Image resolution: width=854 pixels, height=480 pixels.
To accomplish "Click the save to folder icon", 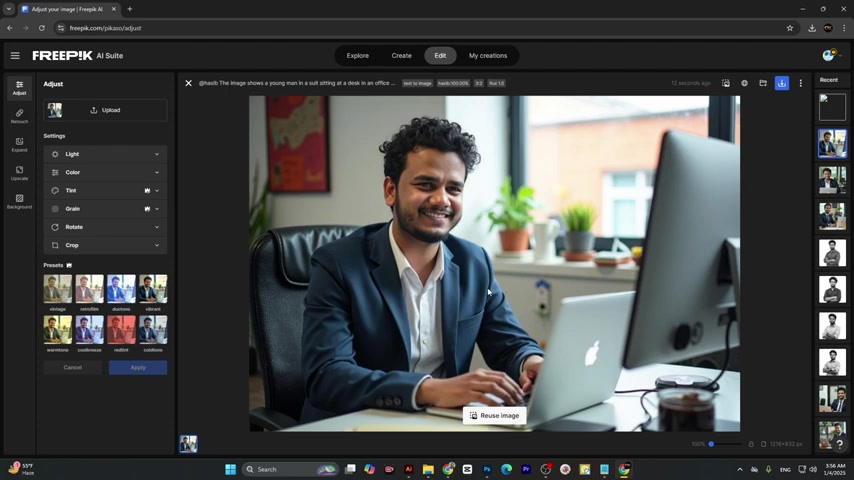I will [x=763, y=83].
